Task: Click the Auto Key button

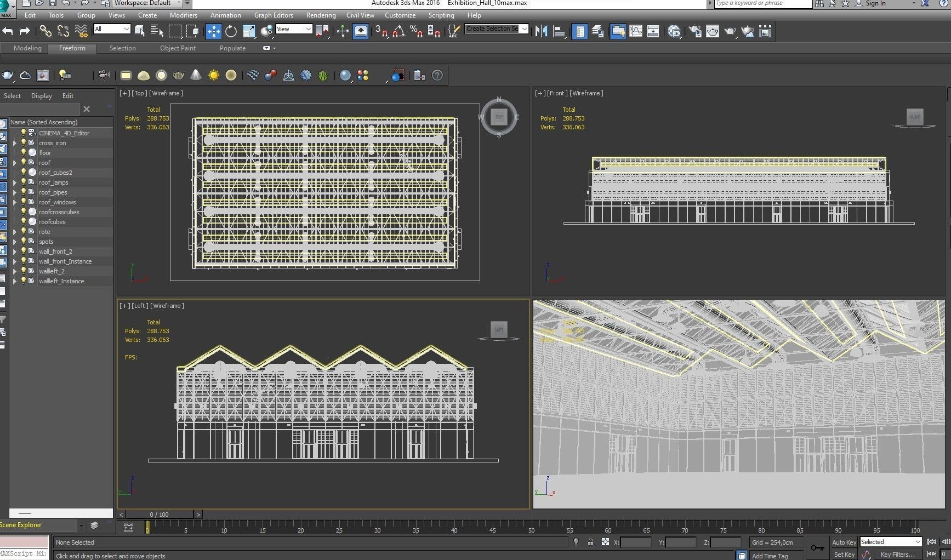Action: (x=844, y=542)
